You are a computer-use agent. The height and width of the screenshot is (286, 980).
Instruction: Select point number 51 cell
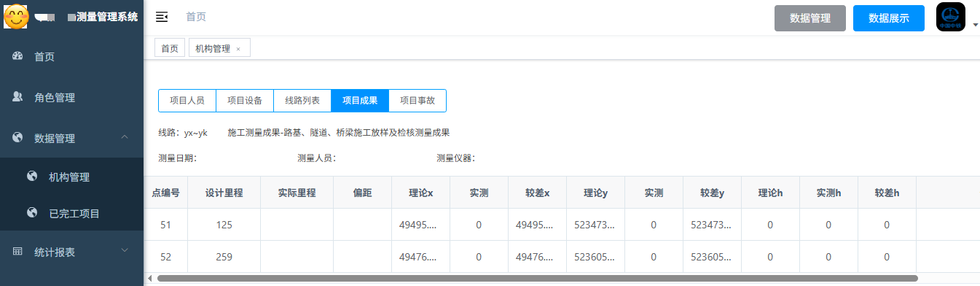click(165, 225)
